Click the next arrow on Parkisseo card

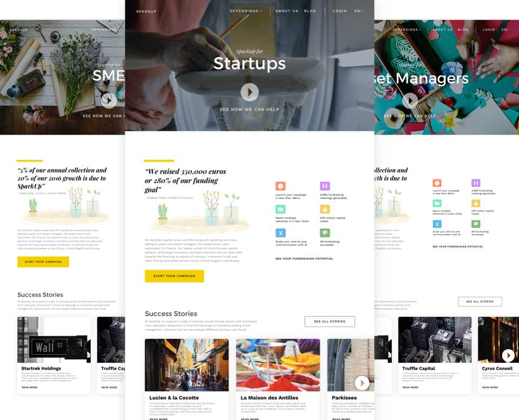(x=362, y=383)
